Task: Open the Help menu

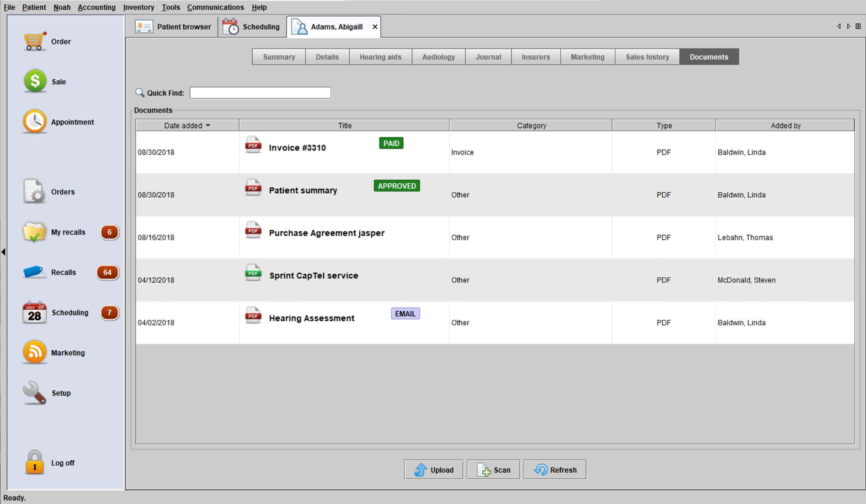Action: [x=259, y=7]
